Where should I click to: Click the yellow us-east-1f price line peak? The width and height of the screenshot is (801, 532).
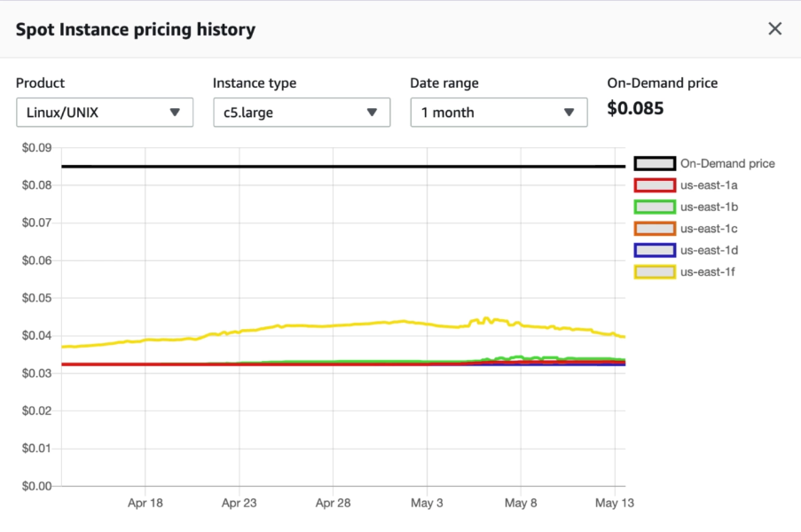pyautogui.click(x=485, y=318)
